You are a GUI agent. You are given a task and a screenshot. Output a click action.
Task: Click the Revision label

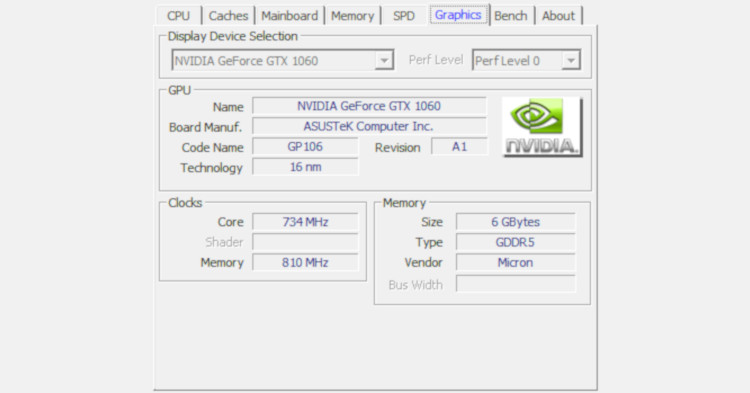(x=397, y=148)
